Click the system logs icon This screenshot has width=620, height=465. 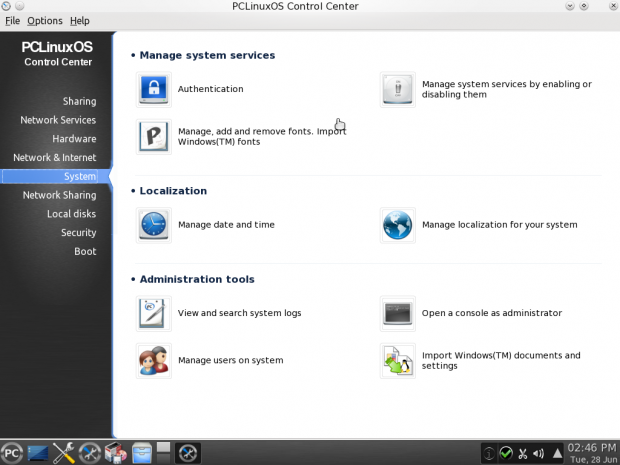point(153,313)
